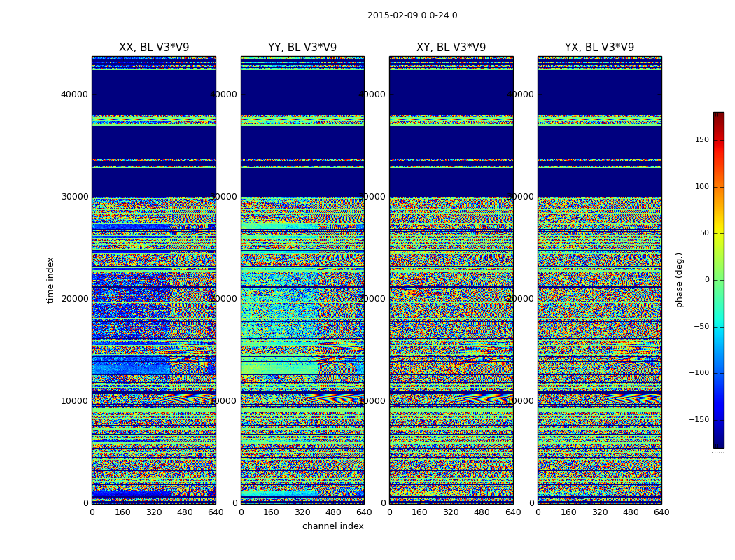Click the XY panel x-axis tick "480"

[x=482, y=512]
